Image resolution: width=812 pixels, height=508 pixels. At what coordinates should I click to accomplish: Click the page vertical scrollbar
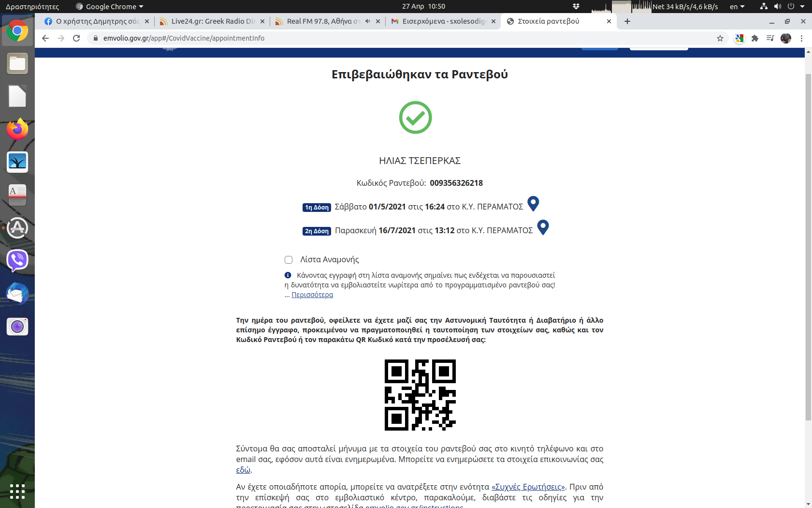(x=808, y=247)
